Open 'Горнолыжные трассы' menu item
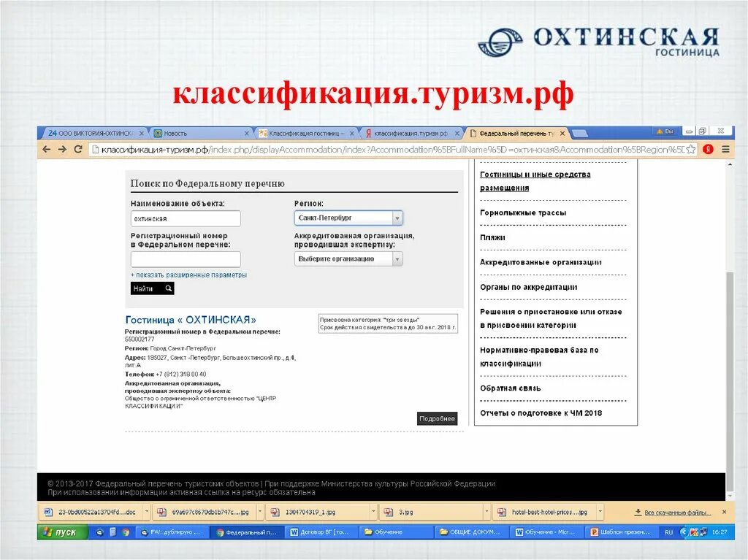 [x=523, y=212]
